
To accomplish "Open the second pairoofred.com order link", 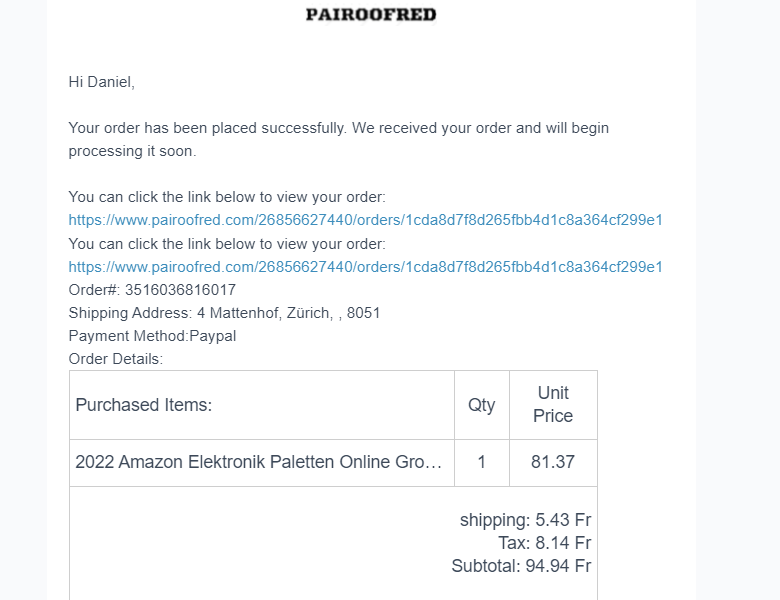I will coord(365,267).
